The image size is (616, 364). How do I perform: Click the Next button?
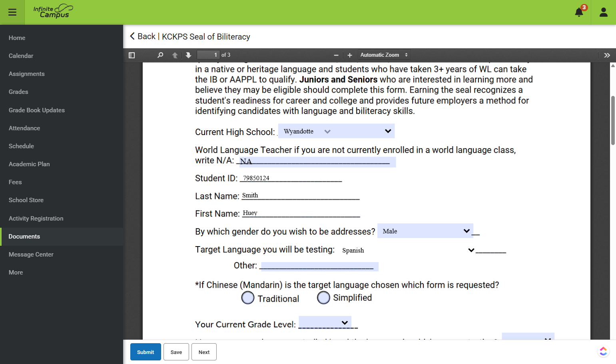click(204, 352)
